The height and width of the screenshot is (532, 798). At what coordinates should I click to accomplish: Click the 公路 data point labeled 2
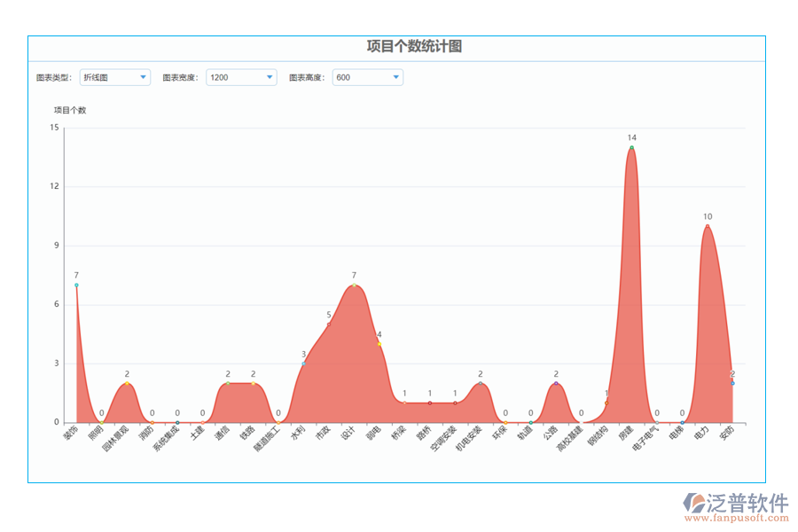coord(556,383)
